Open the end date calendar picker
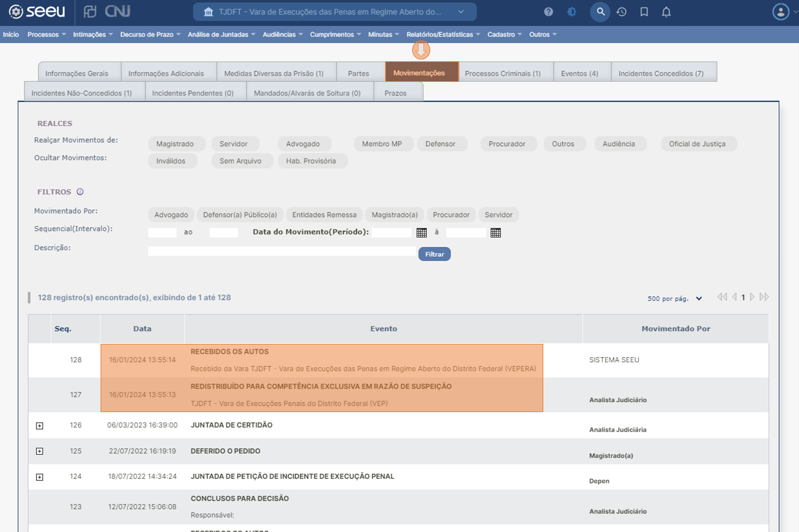Viewport: 799px width, 532px height. click(x=496, y=233)
